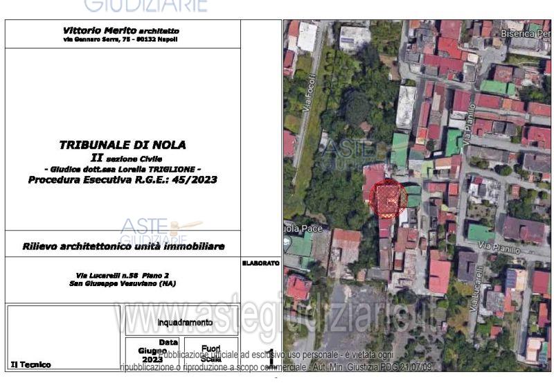Click the 'Giudice dott.ssa Lorella TRIGLIONE' line
Viewport: 554px width, 392px height.
123,169
